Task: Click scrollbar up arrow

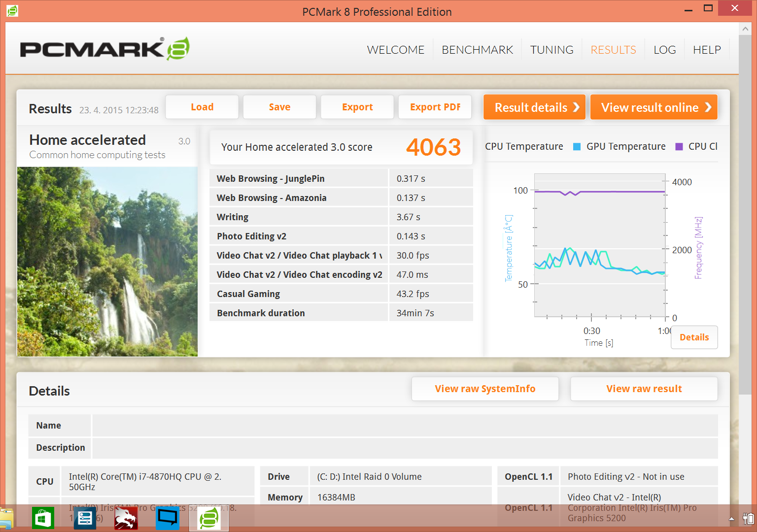Action: (x=745, y=29)
